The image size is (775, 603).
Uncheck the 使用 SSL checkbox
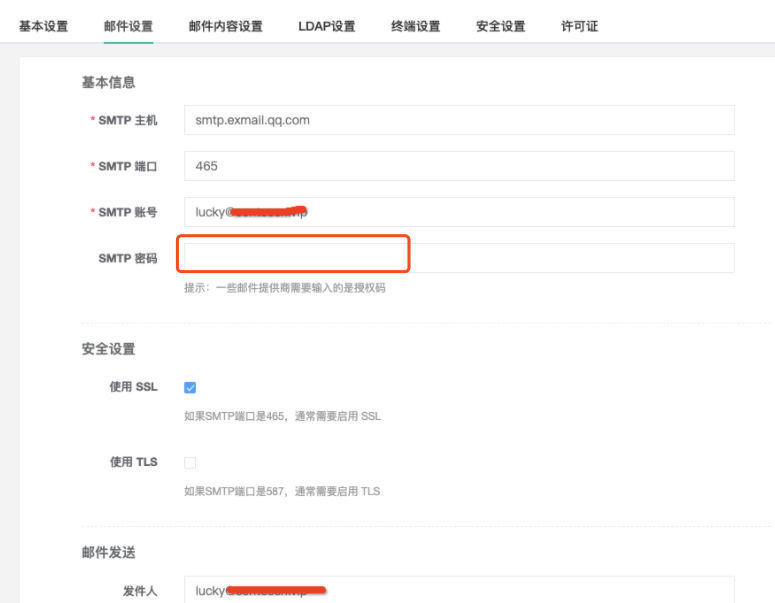(190, 388)
